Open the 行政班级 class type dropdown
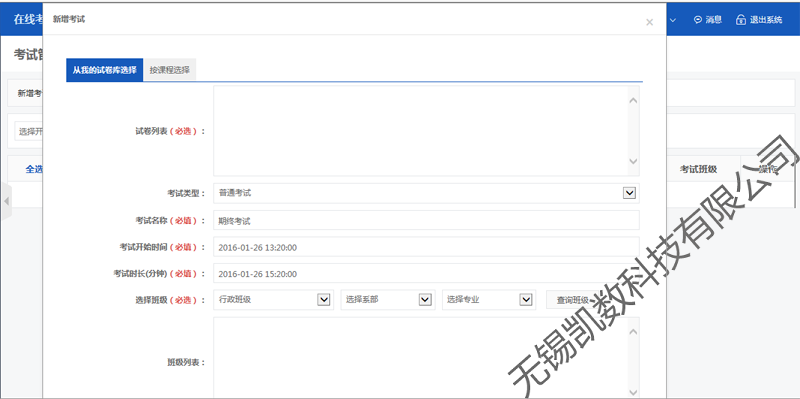This screenshot has height=399, width=800. coord(273,300)
